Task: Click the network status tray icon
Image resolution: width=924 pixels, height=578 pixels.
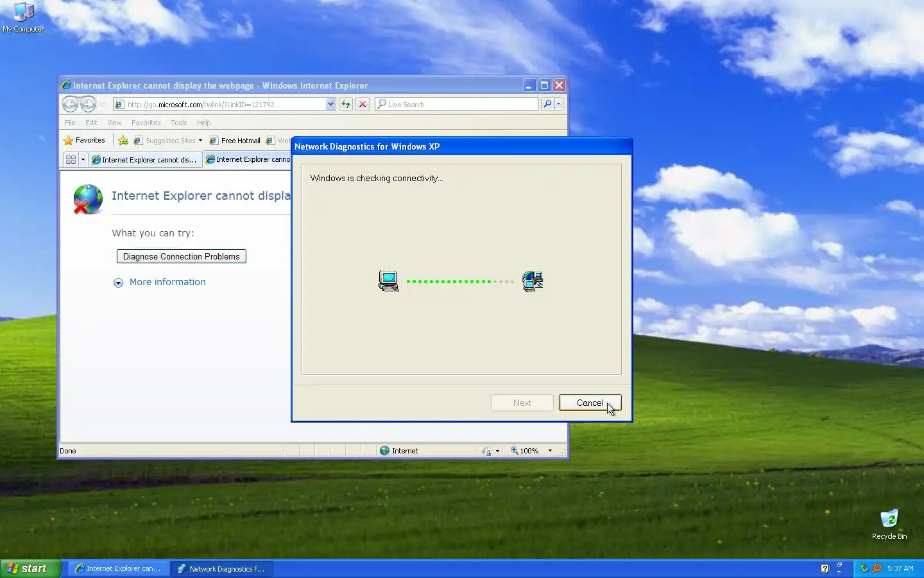Action: [x=864, y=568]
